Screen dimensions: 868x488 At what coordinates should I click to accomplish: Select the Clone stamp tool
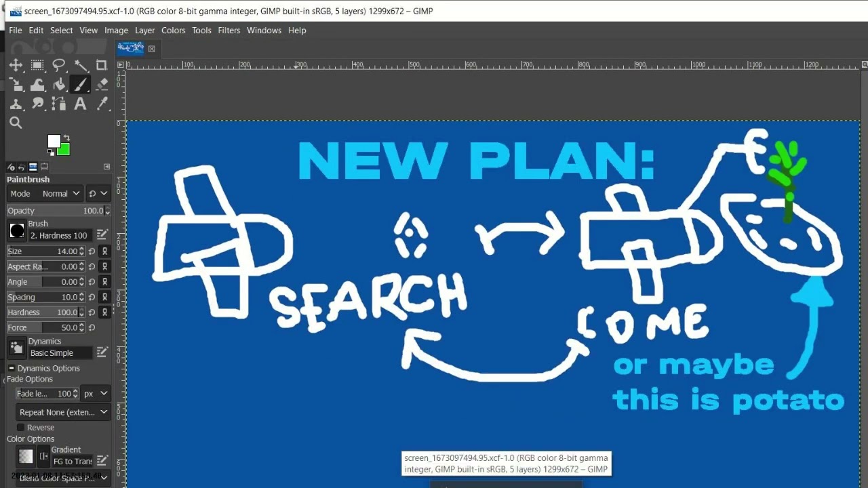16,104
